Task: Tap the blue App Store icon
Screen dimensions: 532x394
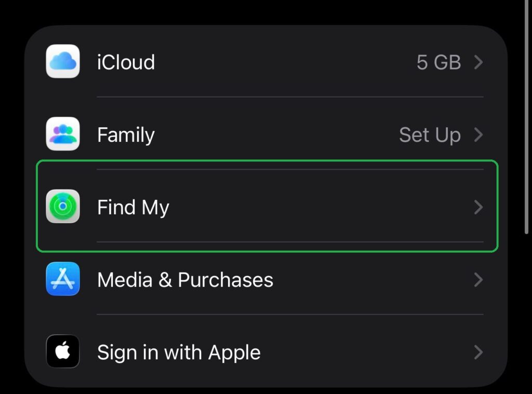Action: tap(63, 279)
